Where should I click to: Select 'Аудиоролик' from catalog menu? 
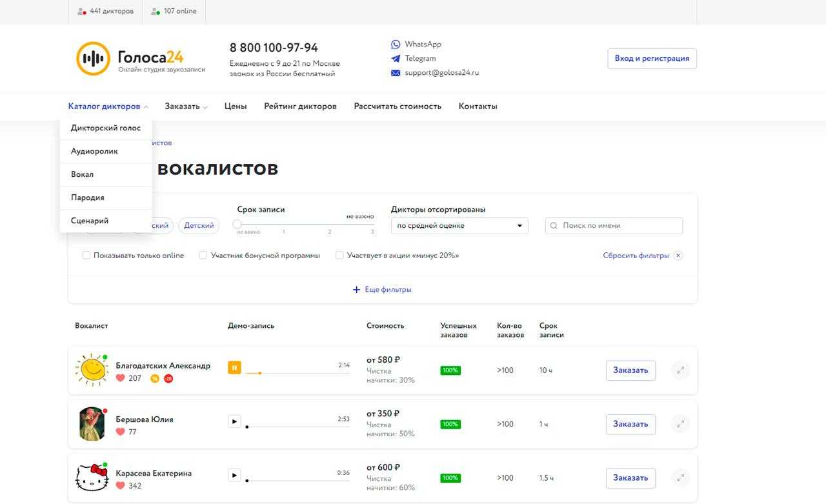click(94, 151)
